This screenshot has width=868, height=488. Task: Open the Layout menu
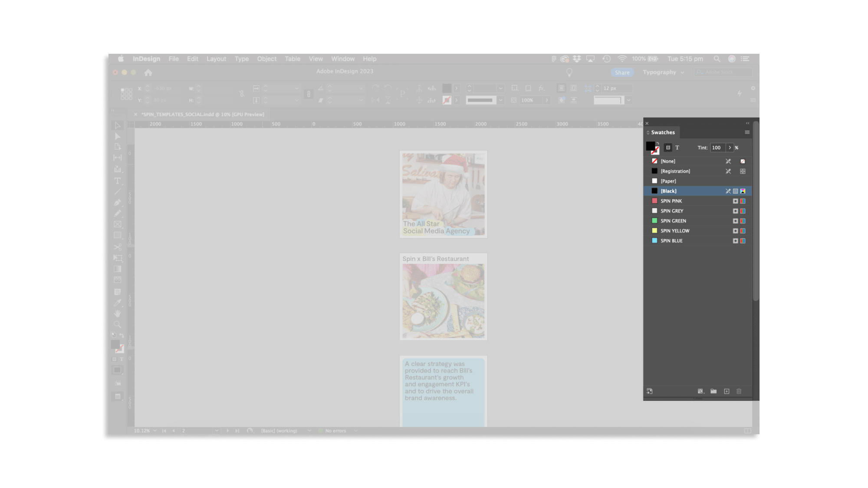point(216,59)
